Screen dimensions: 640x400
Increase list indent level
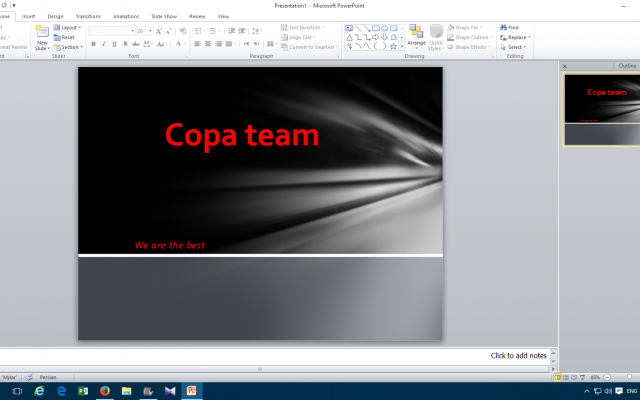coord(242,31)
